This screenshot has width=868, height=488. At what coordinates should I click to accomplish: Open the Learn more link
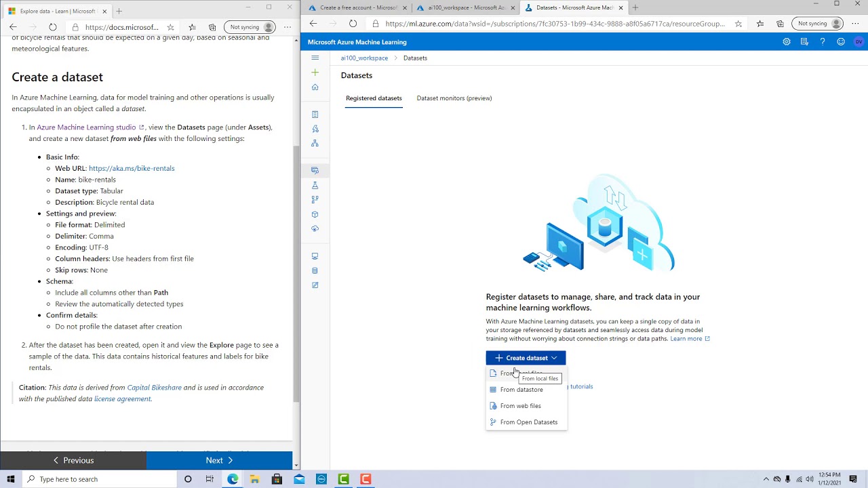click(x=690, y=339)
